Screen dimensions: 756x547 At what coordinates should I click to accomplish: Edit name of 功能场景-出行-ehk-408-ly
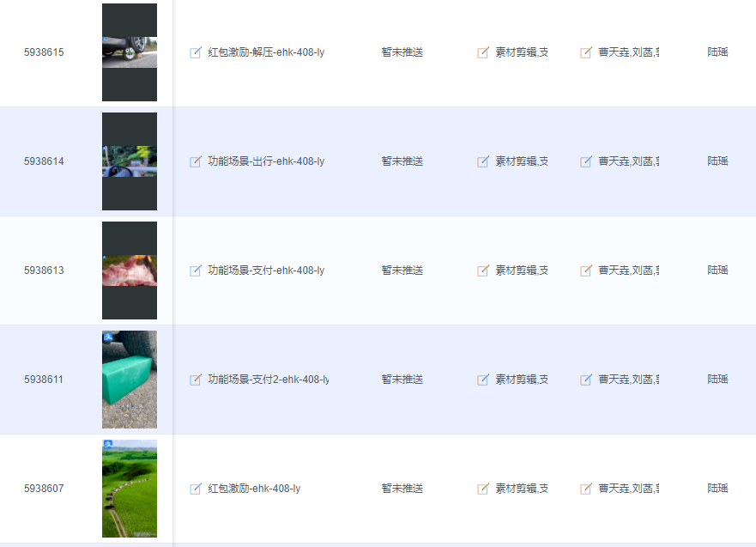click(196, 161)
